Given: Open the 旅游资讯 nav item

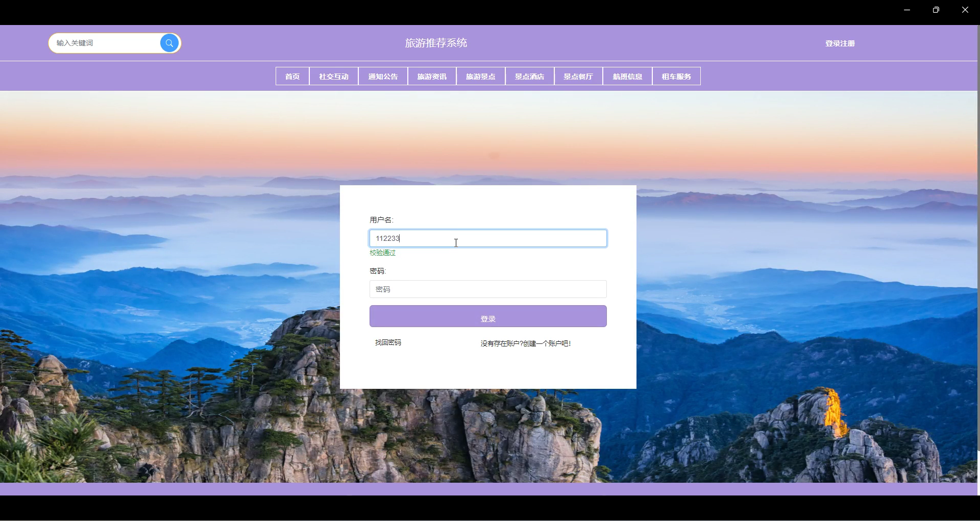Looking at the screenshot, I should 432,77.
